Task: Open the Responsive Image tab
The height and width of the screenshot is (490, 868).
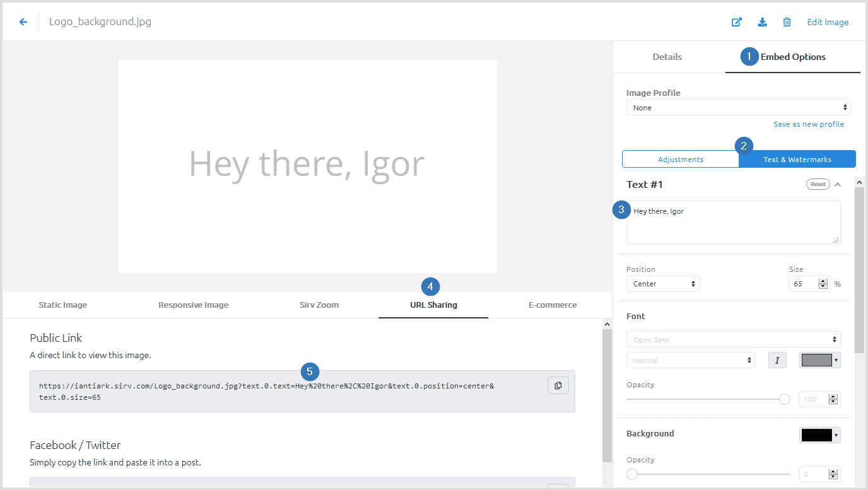Action: [193, 305]
